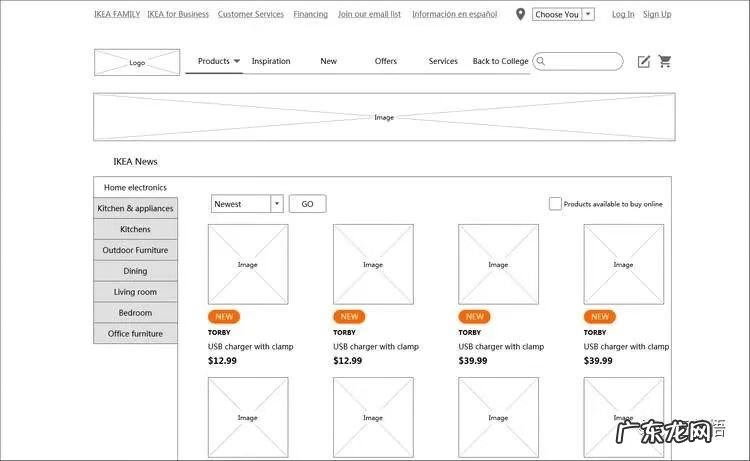Check Products available to buy online
This screenshot has height=461, width=750.
[555, 204]
